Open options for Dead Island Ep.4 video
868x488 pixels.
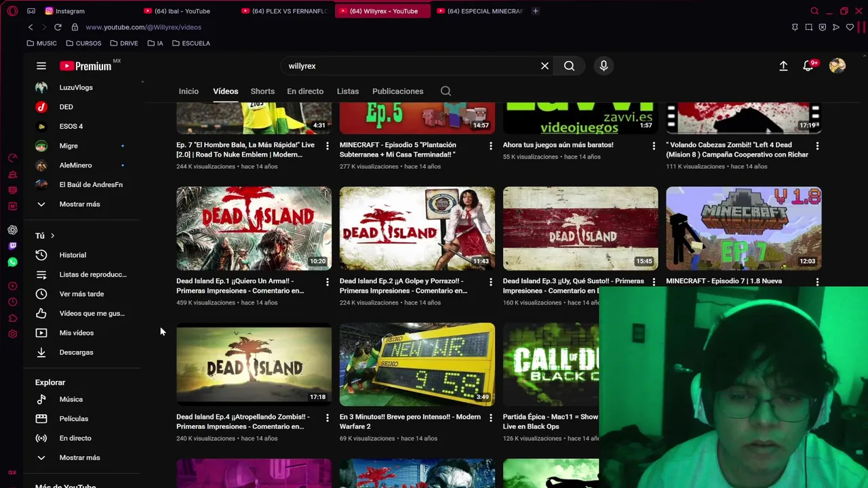tap(327, 418)
